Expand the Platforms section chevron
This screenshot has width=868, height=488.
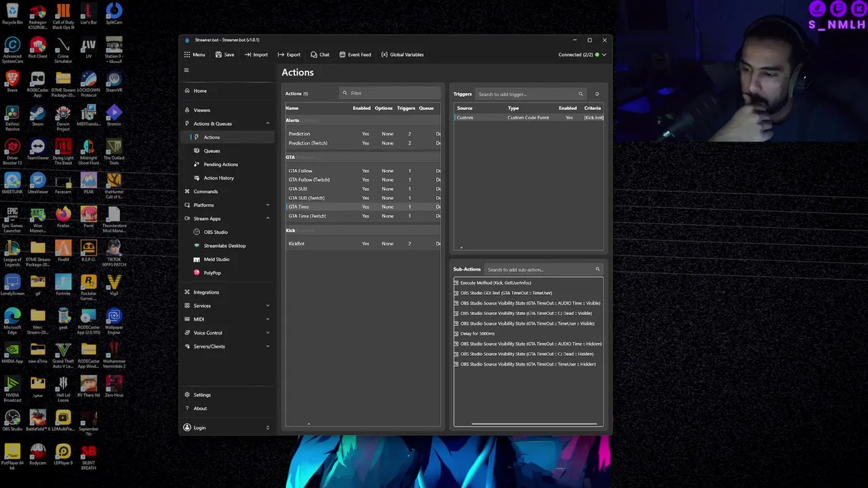pyautogui.click(x=267, y=205)
